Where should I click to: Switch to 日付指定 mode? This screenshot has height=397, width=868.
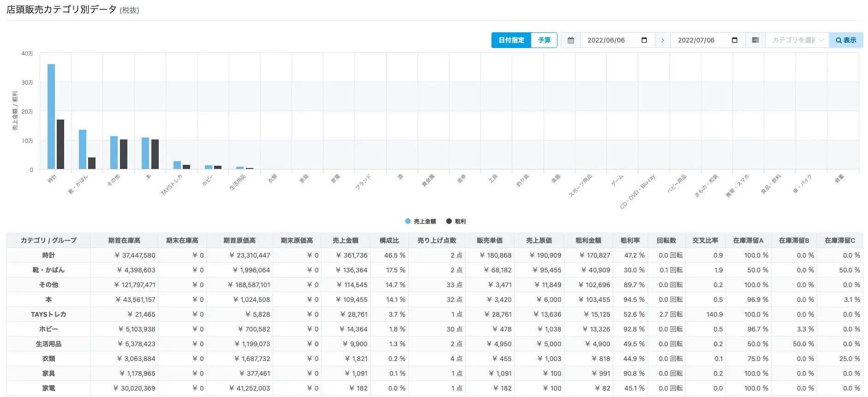tap(511, 40)
